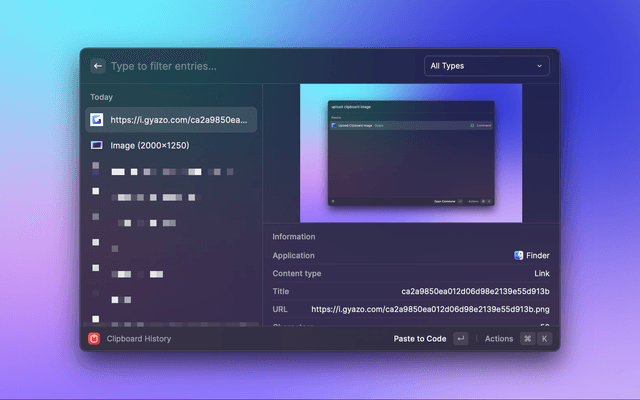Click the Title hash value
The image size is (640, 400).
[x=475, y=291]
